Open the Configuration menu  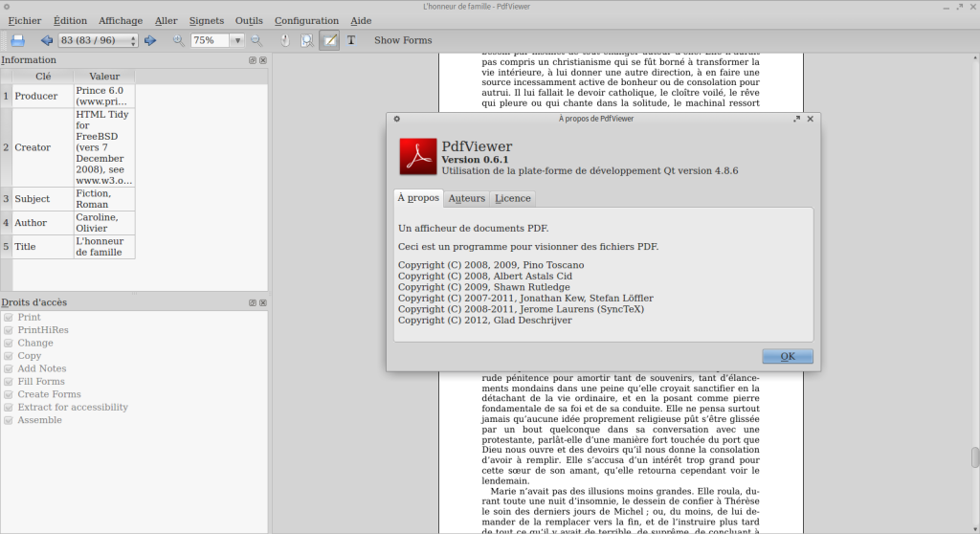coord(306,21)
